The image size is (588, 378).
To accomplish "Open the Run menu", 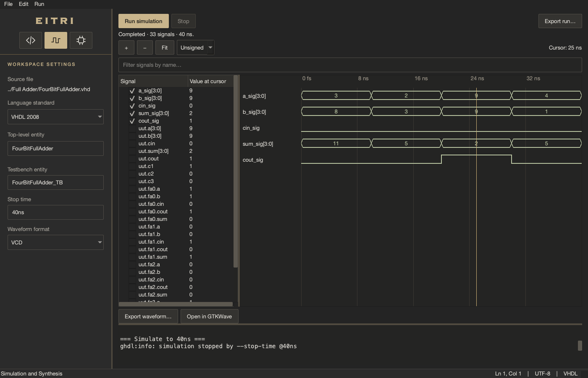I will point(39,4).
